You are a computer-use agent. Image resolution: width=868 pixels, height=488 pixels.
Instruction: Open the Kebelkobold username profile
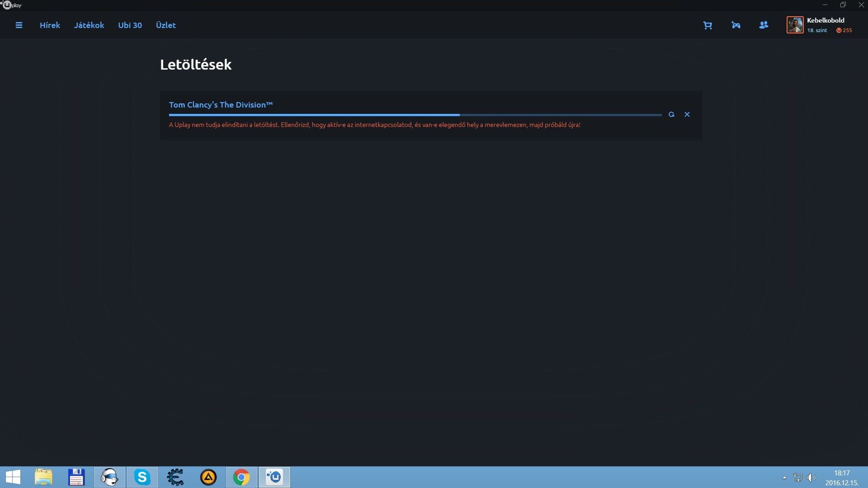coord(826,20)
